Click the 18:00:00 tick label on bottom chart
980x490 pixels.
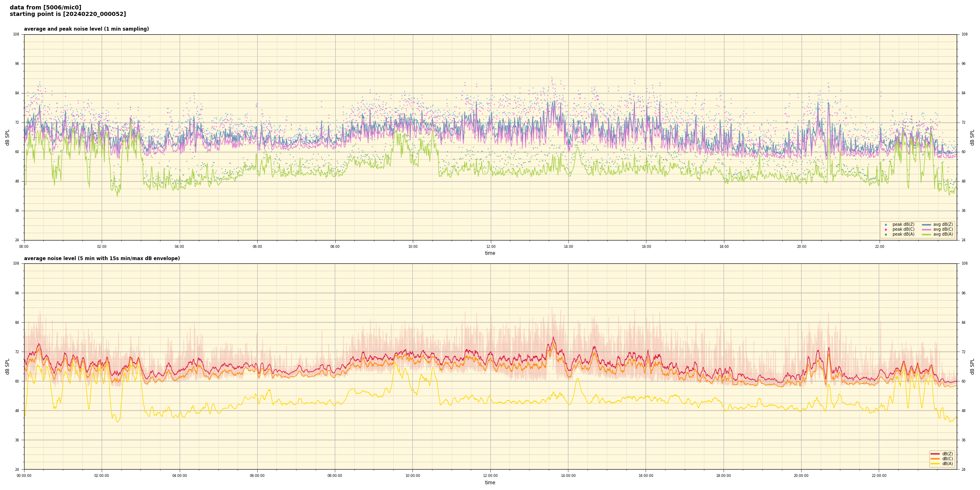tap(724, 476)
